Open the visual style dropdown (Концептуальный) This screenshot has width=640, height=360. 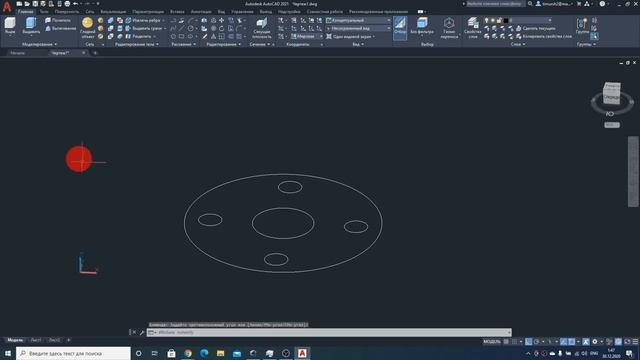tap(358, 20)
